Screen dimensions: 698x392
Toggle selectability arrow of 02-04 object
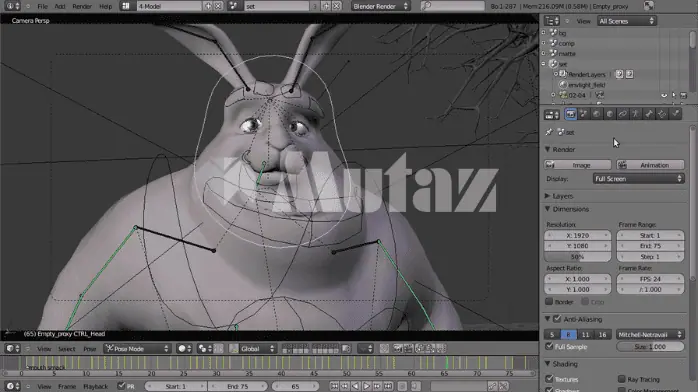[x=674, y=95]
